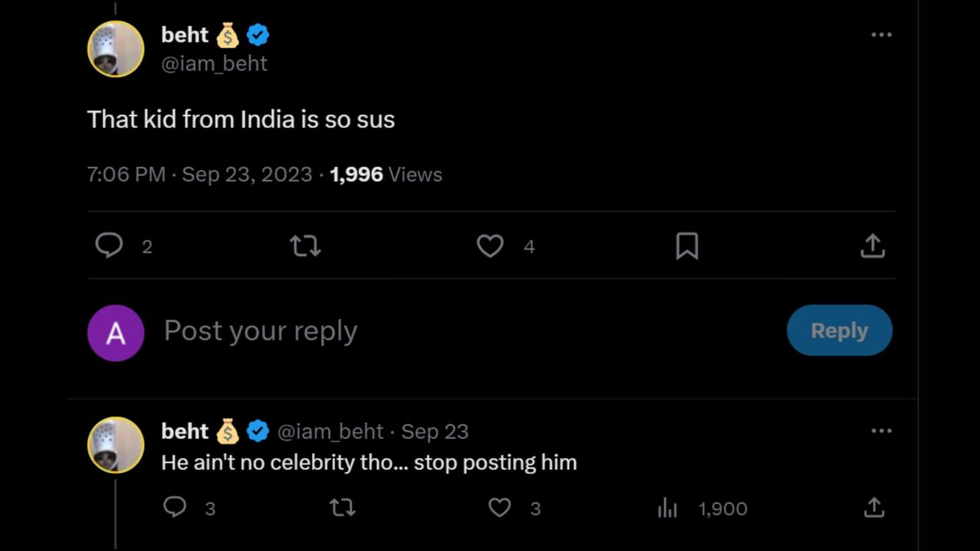Screen dimensions: 980x551
Task: Click the blue Reply button
Action: 839,330
